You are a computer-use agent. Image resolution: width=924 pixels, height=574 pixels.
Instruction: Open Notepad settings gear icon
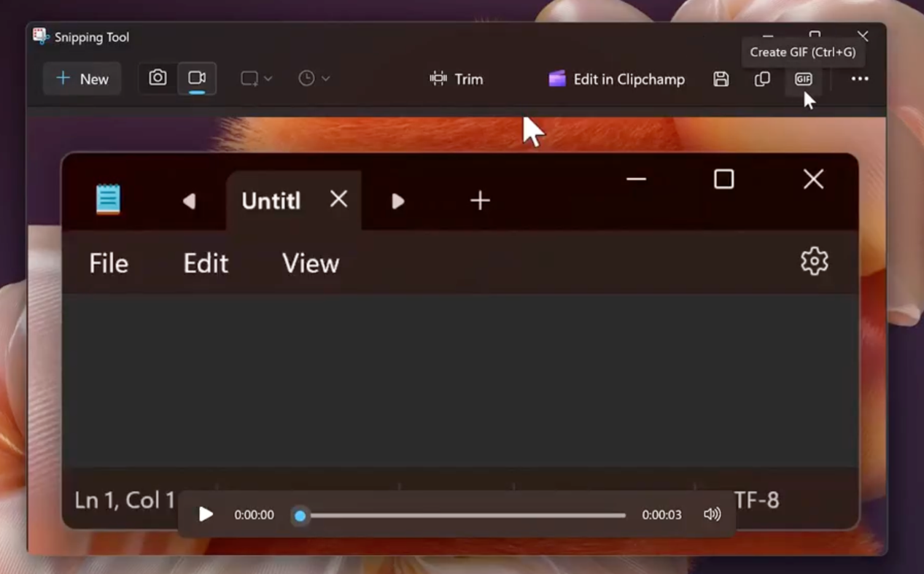(x=814, y=261)
